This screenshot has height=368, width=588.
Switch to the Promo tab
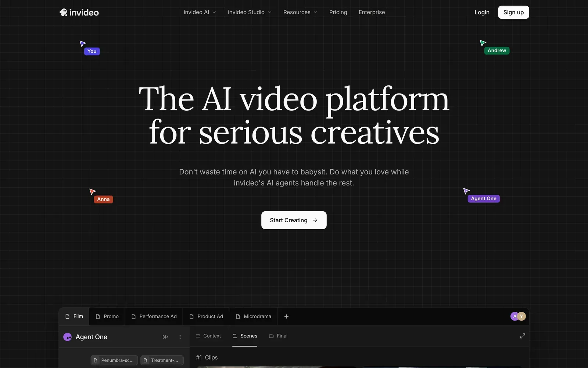[x=107, y=316]
